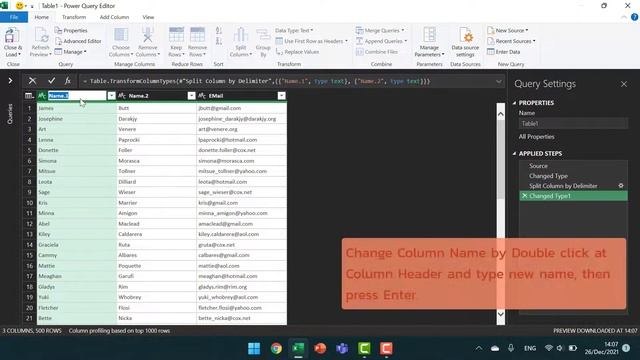Collapse the APPLIED STEPS section
Screen dimensions: 640x360
tap(514, 153)
